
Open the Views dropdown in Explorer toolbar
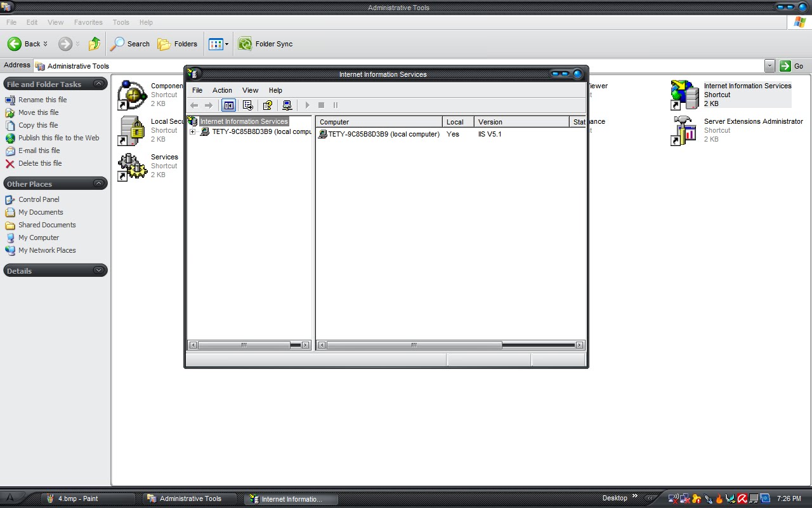point(219,44)
